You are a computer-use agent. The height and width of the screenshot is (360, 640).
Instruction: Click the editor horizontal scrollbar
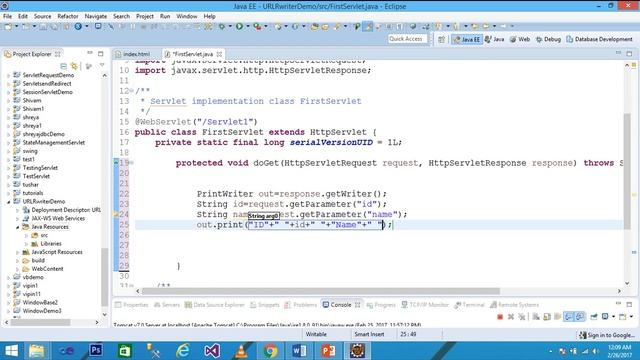tap(320, 291)
